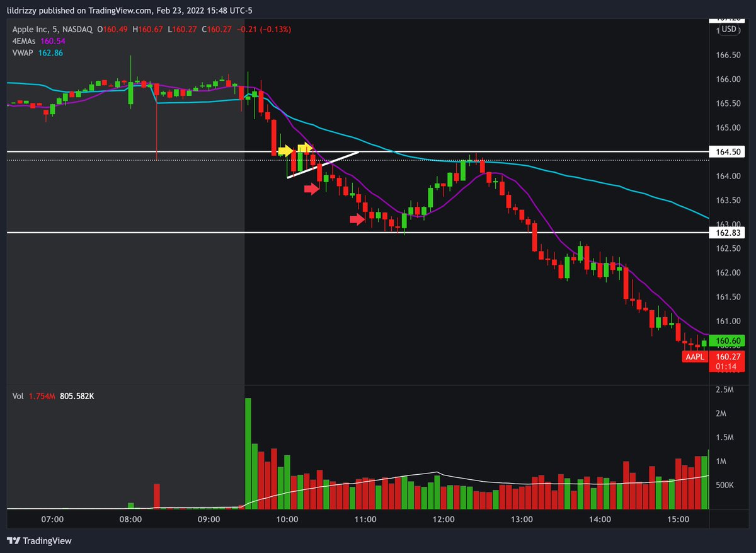Select the red arrow marker below the trendline

click(x=311, y=187)
